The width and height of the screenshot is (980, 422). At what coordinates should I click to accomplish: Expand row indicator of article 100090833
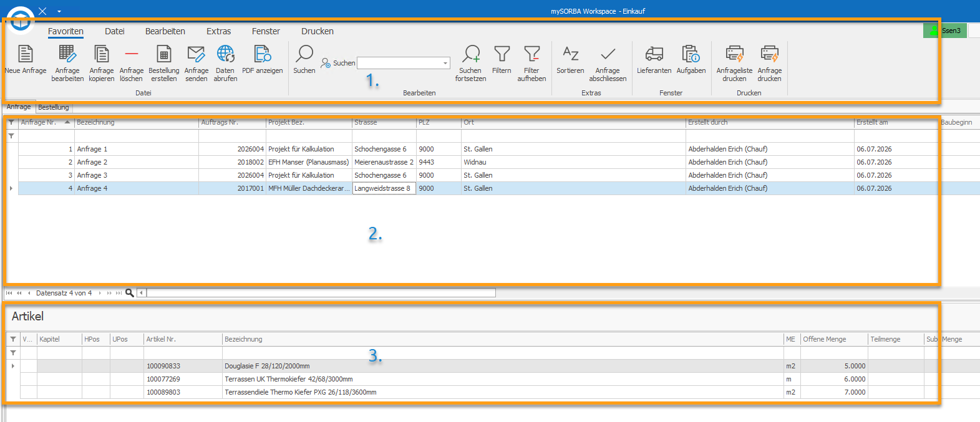(x=13, y=366)
